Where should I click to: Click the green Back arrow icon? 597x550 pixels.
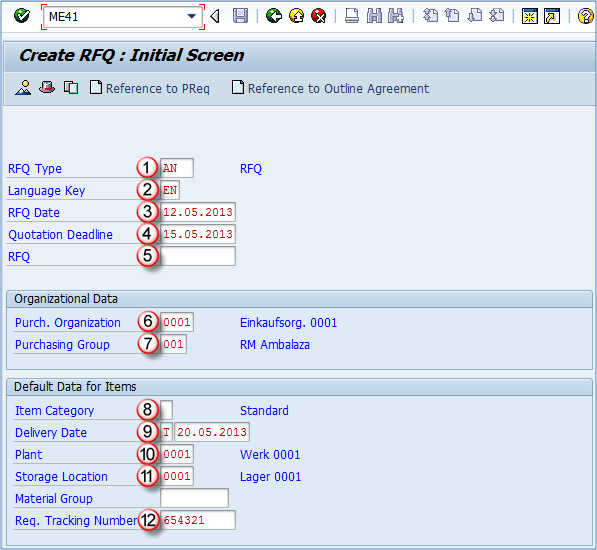pos(274,16)
